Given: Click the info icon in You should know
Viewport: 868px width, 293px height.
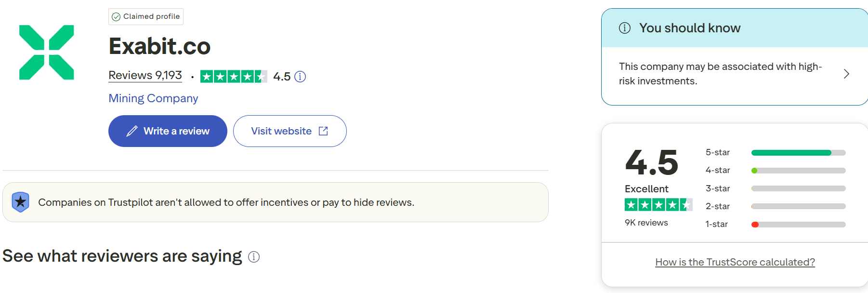Looking at the screenshot, I should (x=625, y=28).
